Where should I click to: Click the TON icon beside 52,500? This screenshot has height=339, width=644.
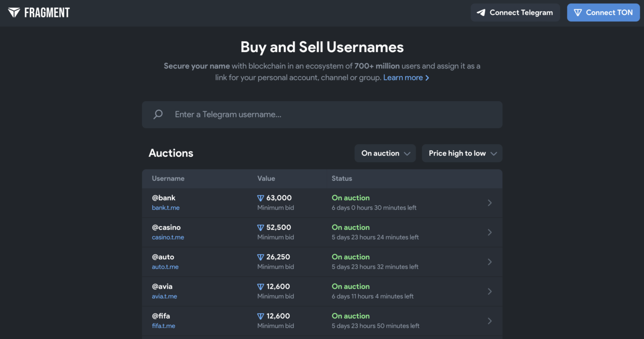point(261,227)
